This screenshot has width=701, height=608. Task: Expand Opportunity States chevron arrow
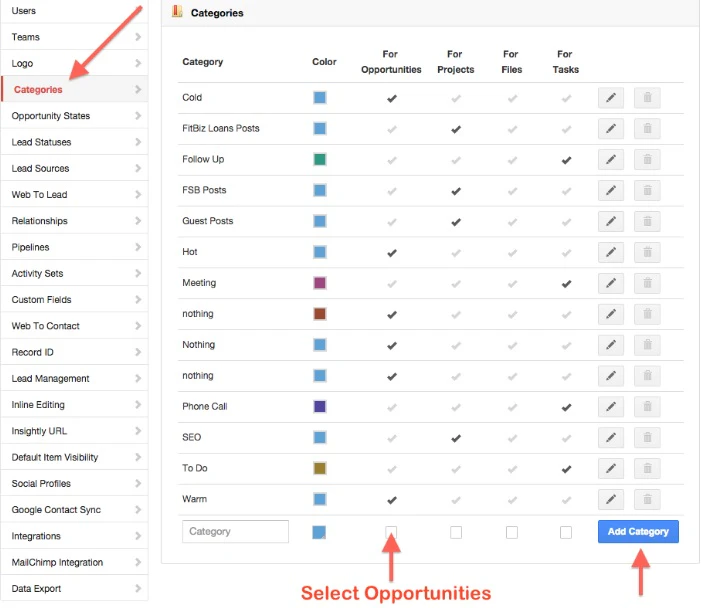coord(138,116)
